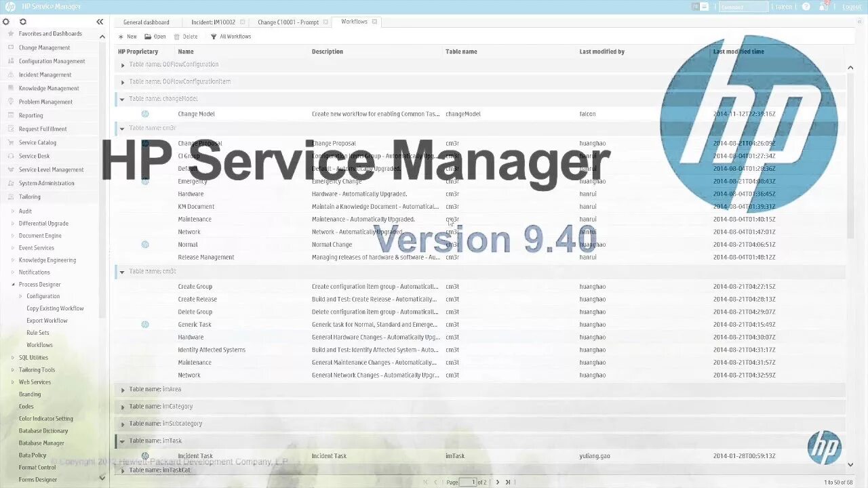The height and width of the screenshot is (488, 868).
Task: Expand the imCategory table group
Action: tap(123, 407)
